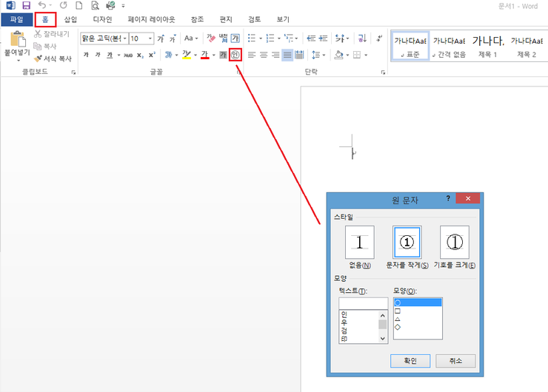Click the increase indent icon
The height and width of the screenshot is (392, 548).
324,38
